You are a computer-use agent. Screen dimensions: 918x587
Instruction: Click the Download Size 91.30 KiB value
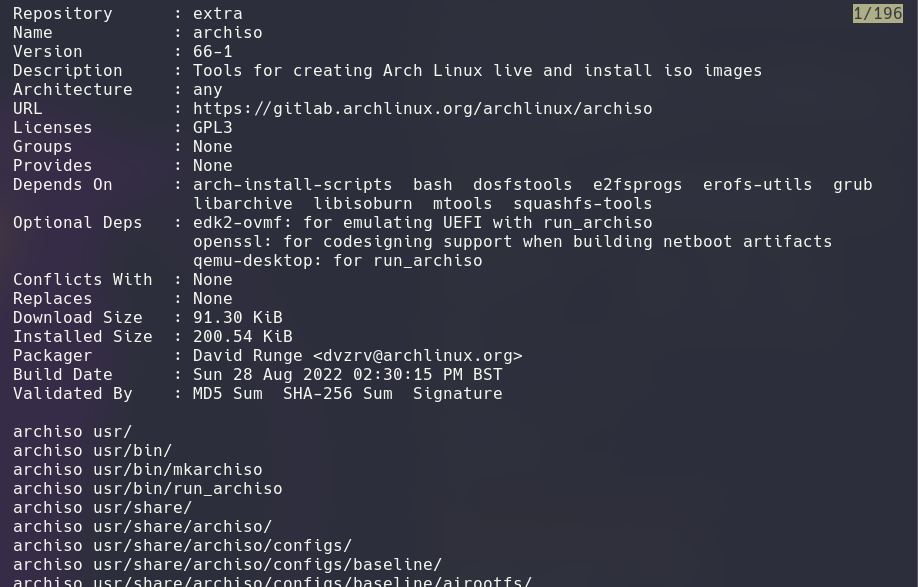coord(237,317)
